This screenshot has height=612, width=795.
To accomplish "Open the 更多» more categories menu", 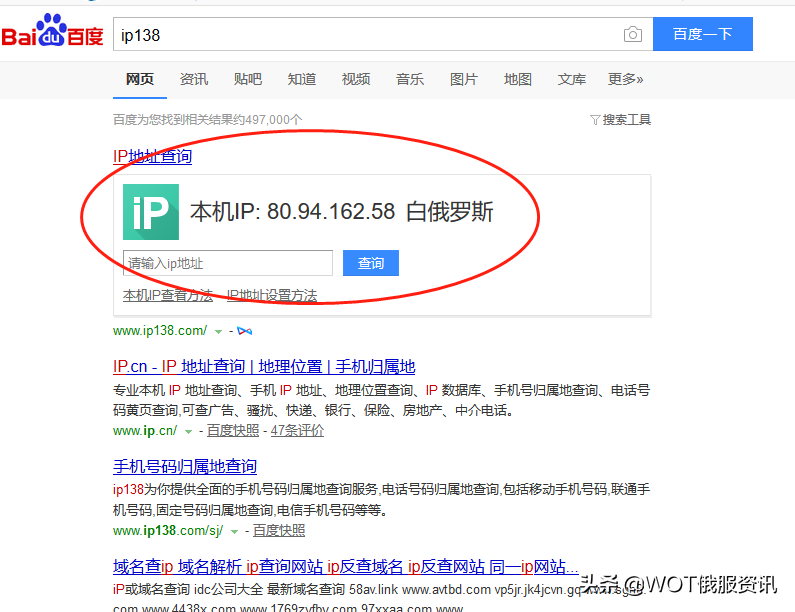I will [x=625, y=79].
